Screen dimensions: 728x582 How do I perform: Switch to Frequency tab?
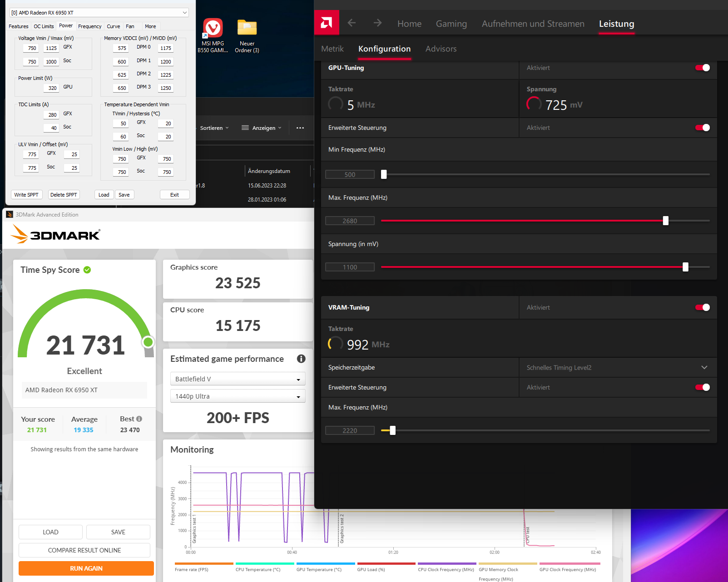[90, 26]
